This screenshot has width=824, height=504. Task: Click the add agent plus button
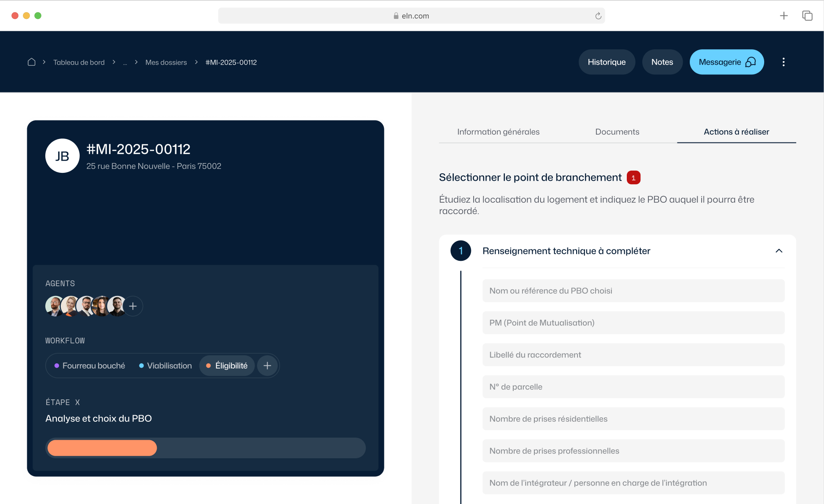click(133, 306)
